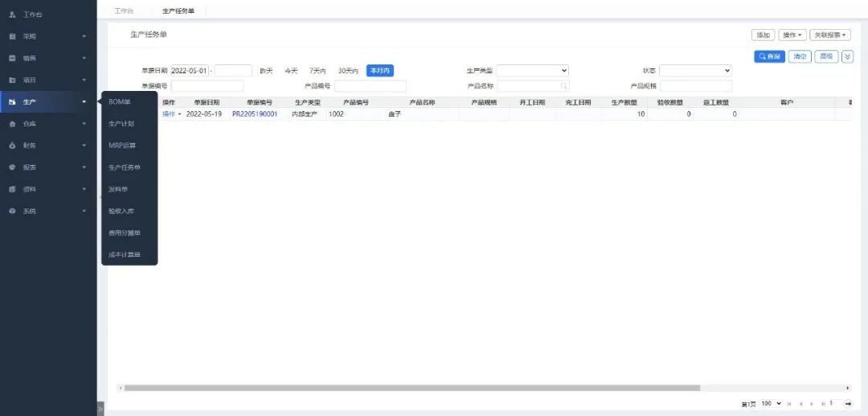The height and width of the screenshot is (416, 868).
Task: Click the 报表 chart icon in sidebar
Action: click(12, 167)
